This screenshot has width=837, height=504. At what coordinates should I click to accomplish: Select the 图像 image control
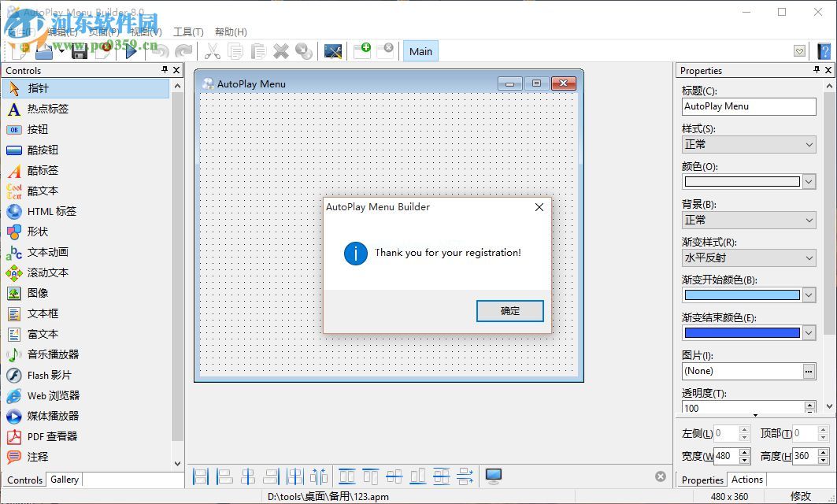[x=39, y=293]
